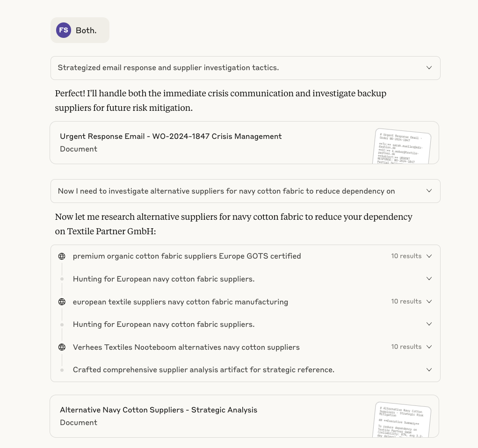Click the globe icon beside the GOTS certified search
The height and width of the screenshot is (448, 478).
[x=62, y=256]
